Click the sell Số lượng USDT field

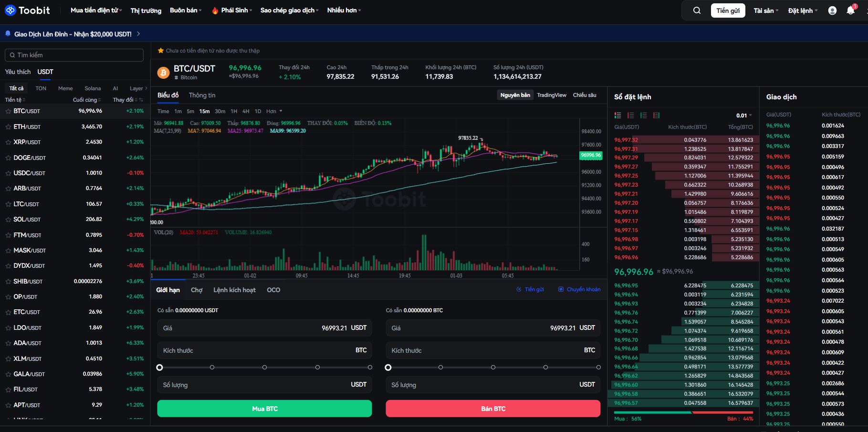(x=493, y=385)
